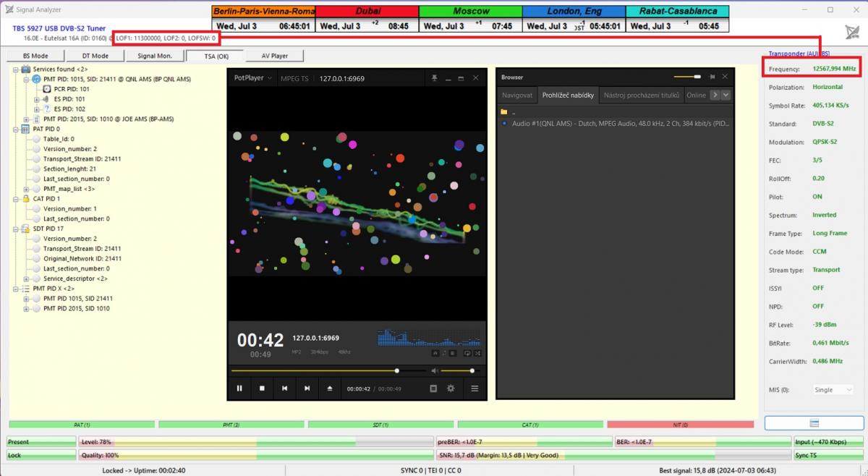
Task: Skip to the next track in PotPlayer
Action: click(x=307, y=388)
